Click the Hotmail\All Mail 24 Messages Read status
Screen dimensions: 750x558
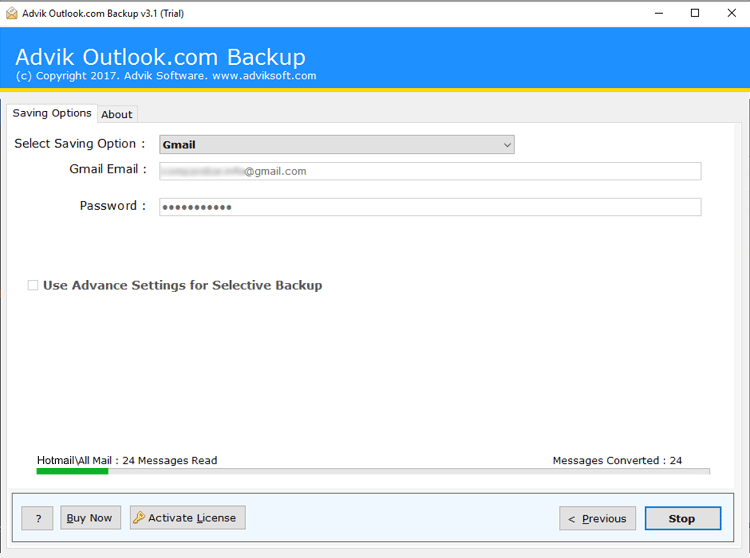coord(127,460)
